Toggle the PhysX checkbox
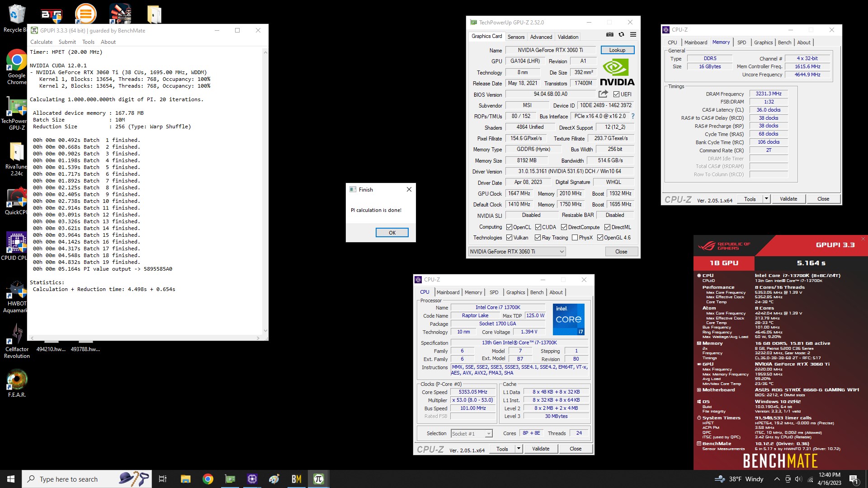The image size is (868, 488). pyautogui.click(x=575, y=238)
